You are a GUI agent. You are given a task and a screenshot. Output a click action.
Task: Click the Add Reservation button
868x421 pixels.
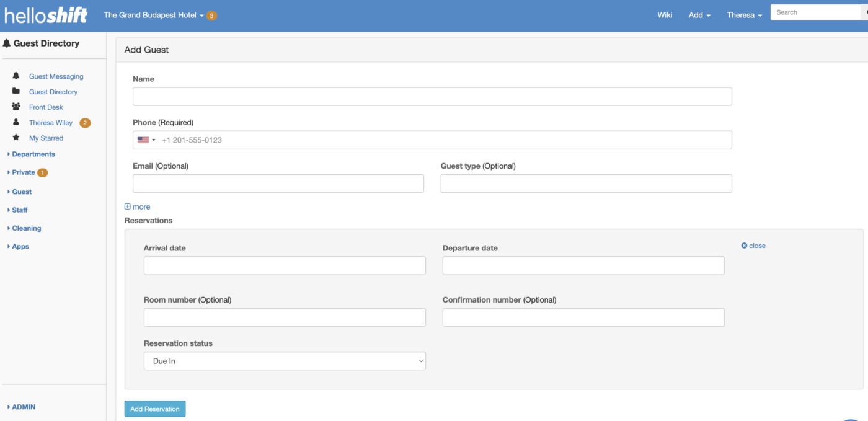click(155, 409)
